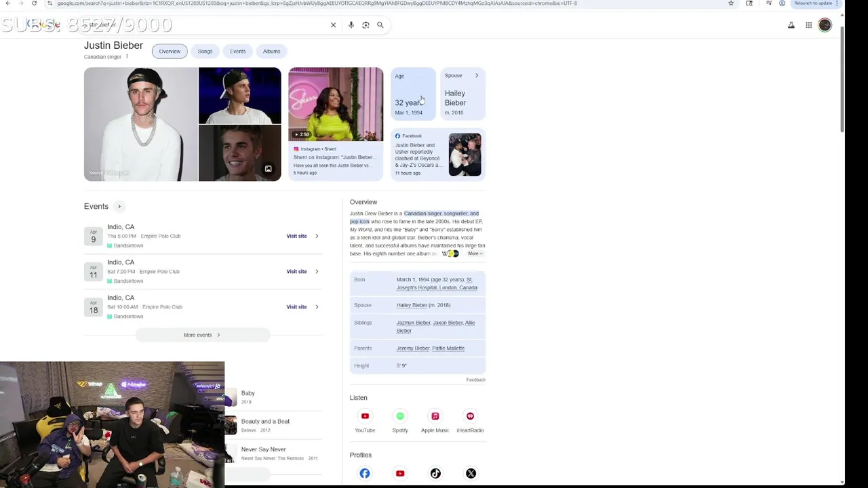This screenshot has width=868, height=488.
Task: Click the browser address bar URL
Action: point(317,3)
